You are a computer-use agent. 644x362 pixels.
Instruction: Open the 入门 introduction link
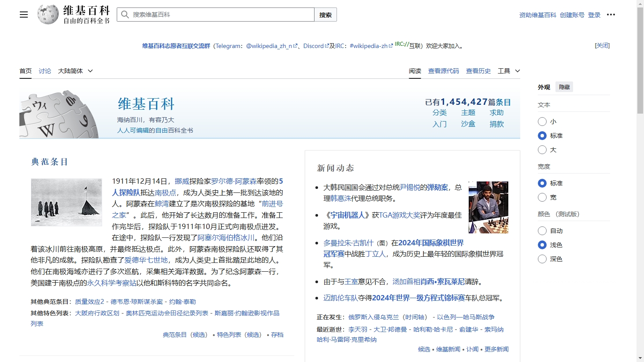440,124
